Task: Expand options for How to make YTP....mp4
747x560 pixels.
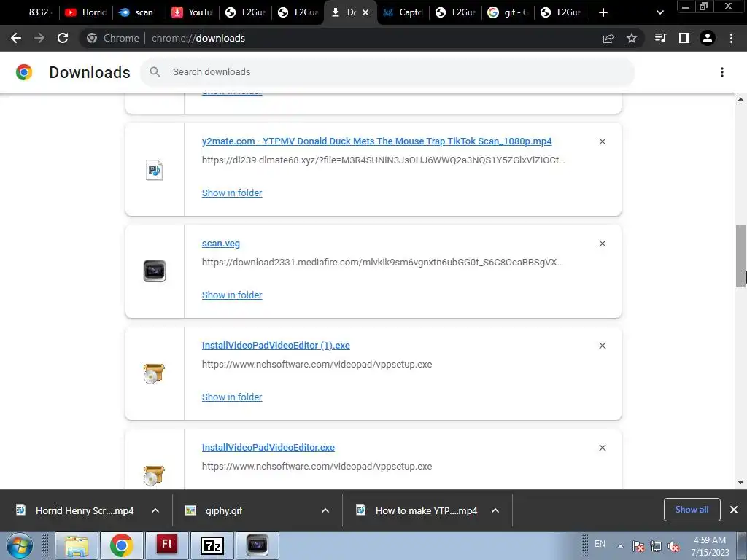Action: [495, 510]
